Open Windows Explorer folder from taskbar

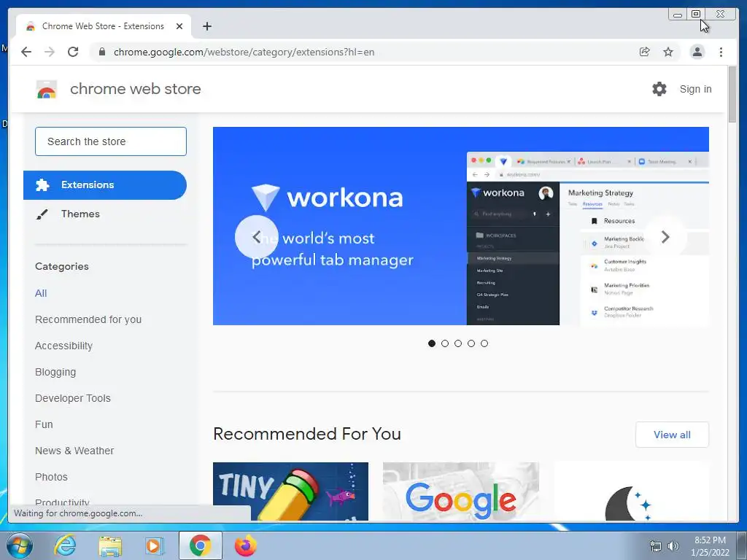click(110, 545)
